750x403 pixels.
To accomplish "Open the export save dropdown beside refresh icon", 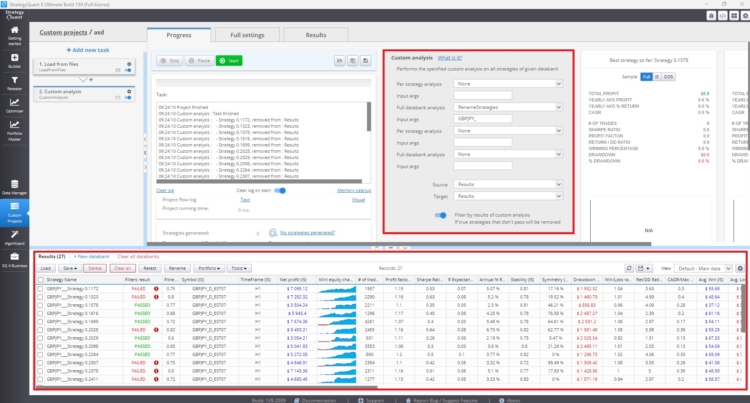I will tap(643, 268).
